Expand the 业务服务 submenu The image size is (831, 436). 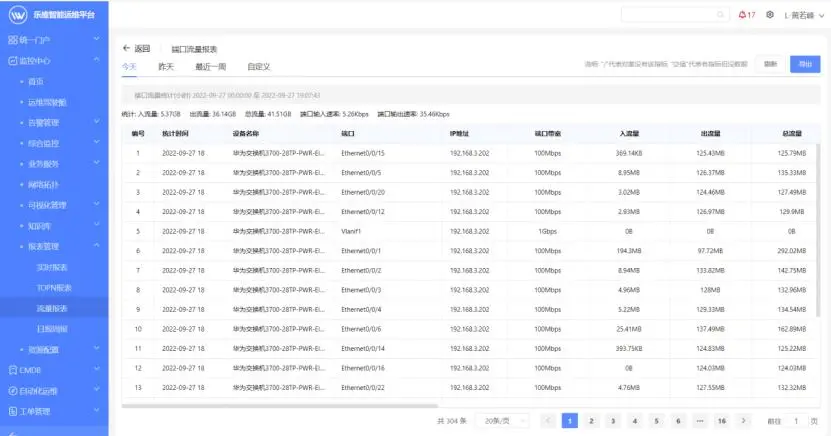pos(96,163)
